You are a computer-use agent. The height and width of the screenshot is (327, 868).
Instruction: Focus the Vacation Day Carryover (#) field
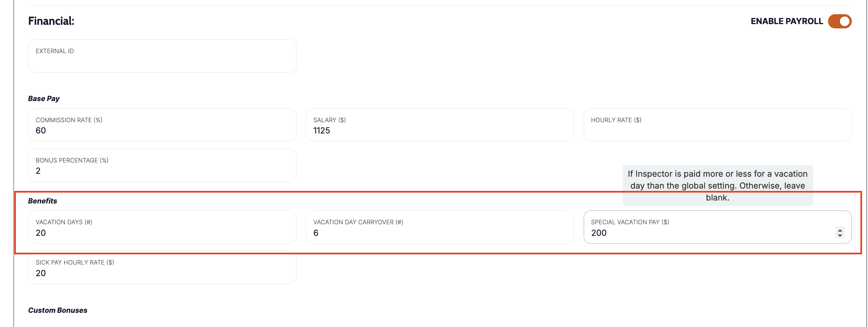click(x=439, y=233)
